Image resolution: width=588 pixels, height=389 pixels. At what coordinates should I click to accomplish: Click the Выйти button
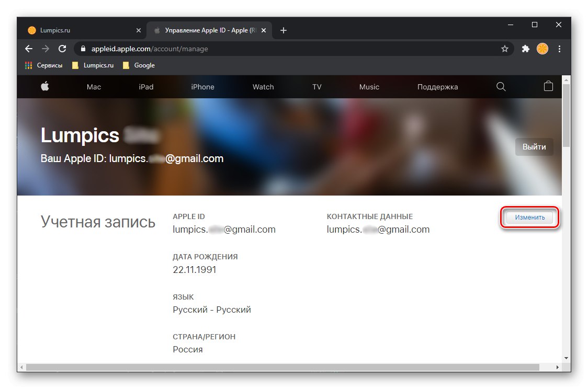[534, 147]
